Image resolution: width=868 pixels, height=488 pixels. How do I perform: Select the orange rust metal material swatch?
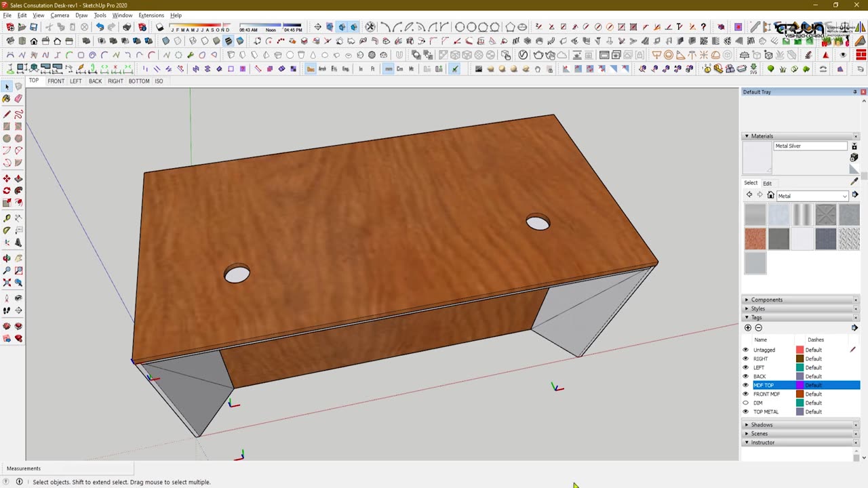pyautogui.click(x=755, y=239)
